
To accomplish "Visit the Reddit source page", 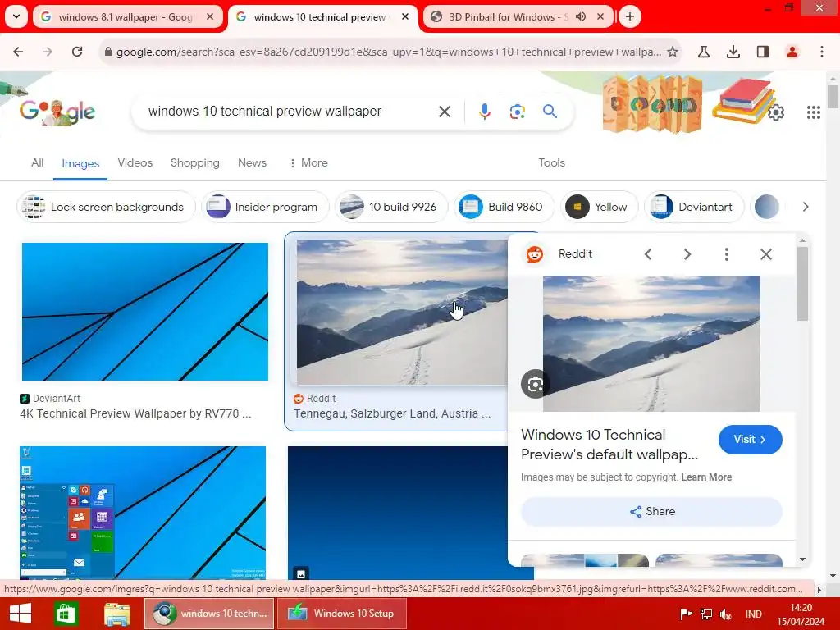I will (x=750, y=440).
